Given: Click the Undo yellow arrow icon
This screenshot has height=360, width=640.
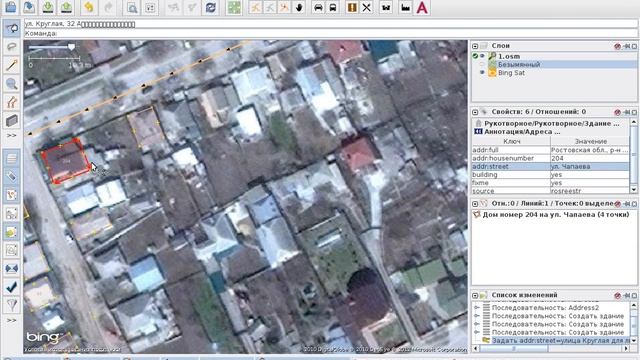Looking at the screenshot, I should point(89,7).
